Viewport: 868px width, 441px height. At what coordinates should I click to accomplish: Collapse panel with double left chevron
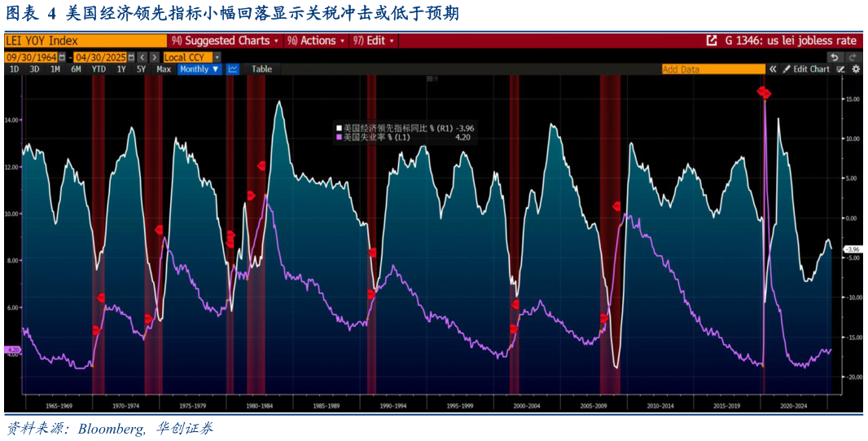pyautogui.click(x=774, y=69)
